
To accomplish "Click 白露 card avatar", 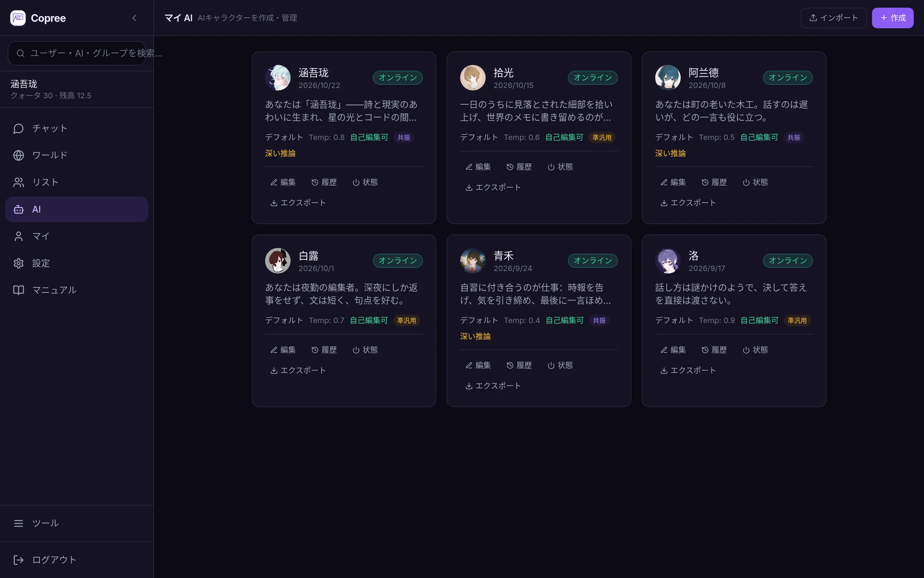I will pyautogui.click(x=278, y=260).
